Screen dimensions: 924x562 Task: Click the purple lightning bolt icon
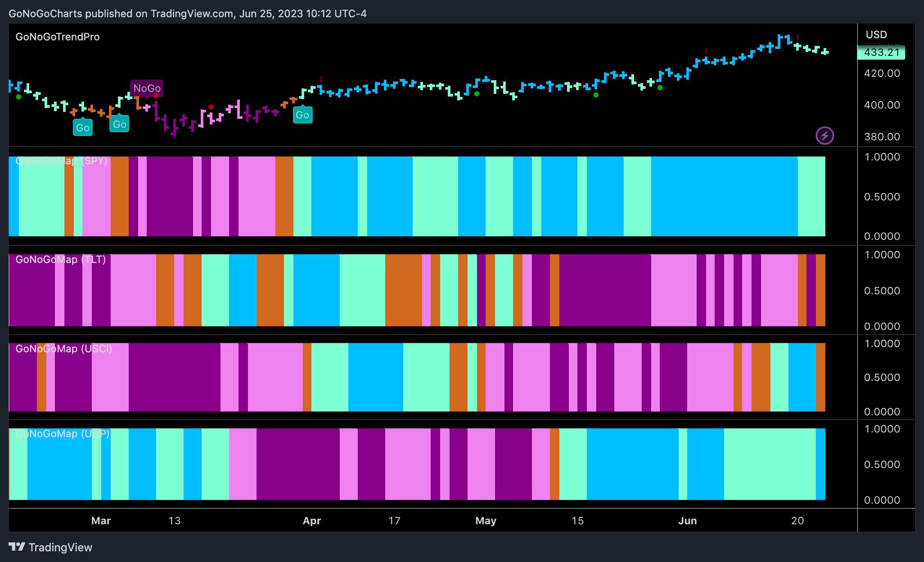824,136
